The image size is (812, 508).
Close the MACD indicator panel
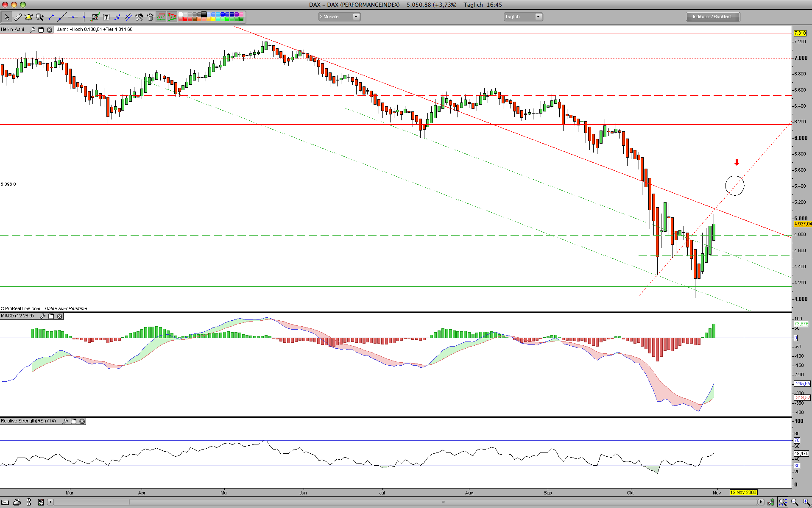60,316
